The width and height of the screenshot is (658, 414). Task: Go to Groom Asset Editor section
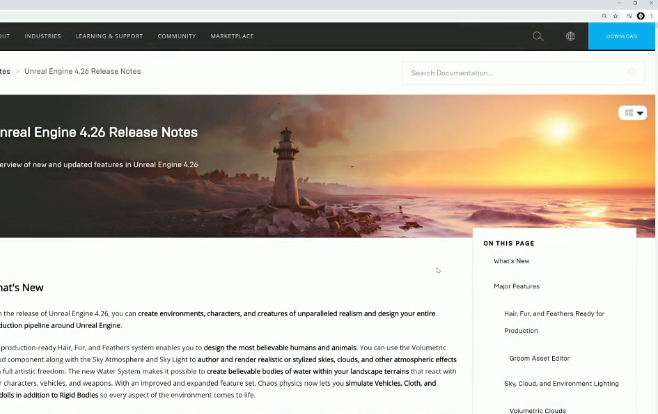pos(539,358)
